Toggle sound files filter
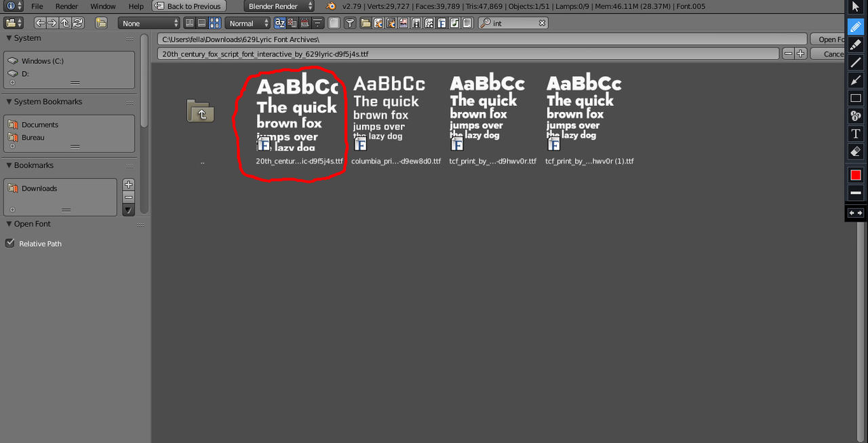The image size is (868, 443). click(454, 23)
